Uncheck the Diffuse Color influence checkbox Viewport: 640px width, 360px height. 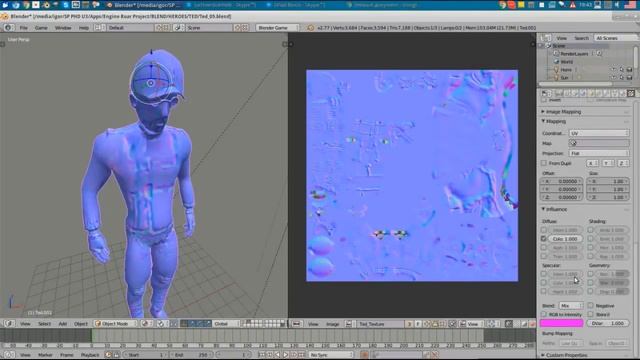544,239
